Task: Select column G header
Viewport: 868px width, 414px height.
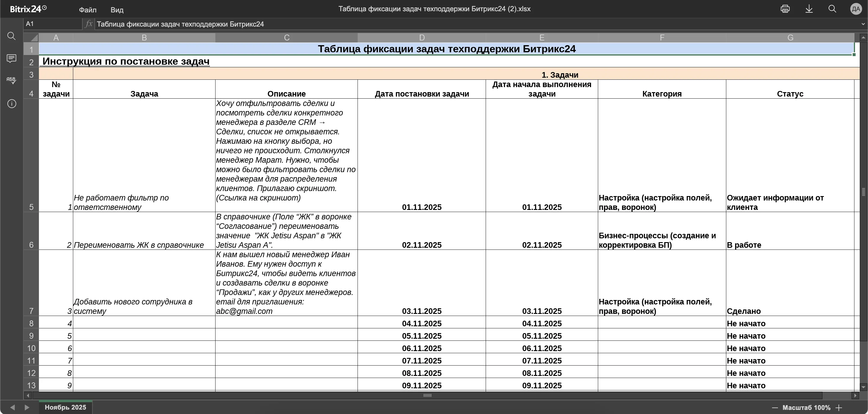Action: click(790, 38)
